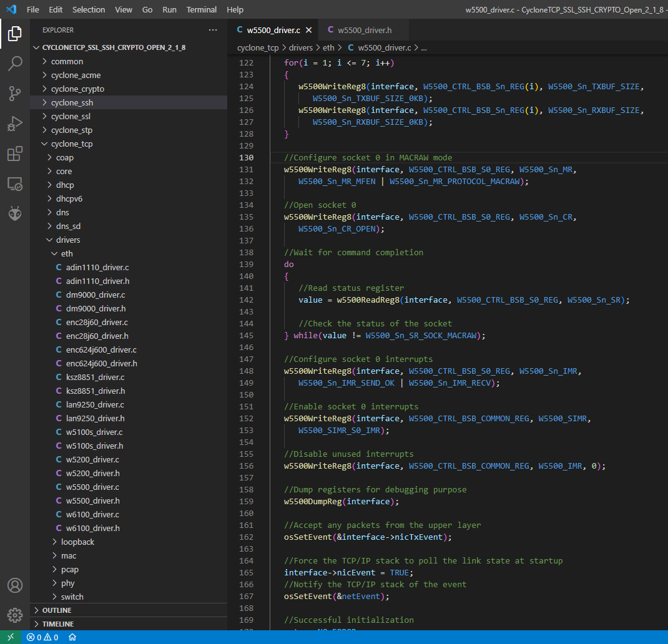668x644 pixels.
Task: Open errors and warnings count in status bar
Action: coord(42,637)
